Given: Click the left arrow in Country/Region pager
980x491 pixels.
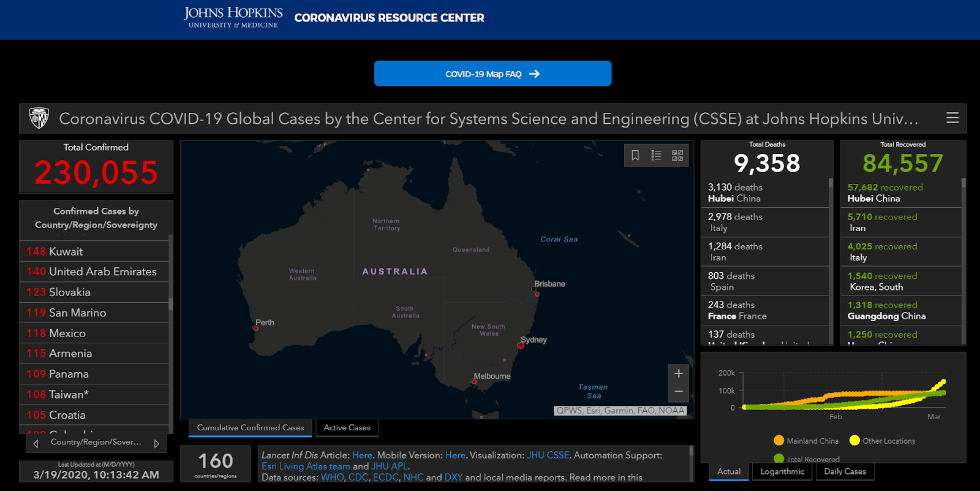Looking at the screenshot, I should (36, 443).
